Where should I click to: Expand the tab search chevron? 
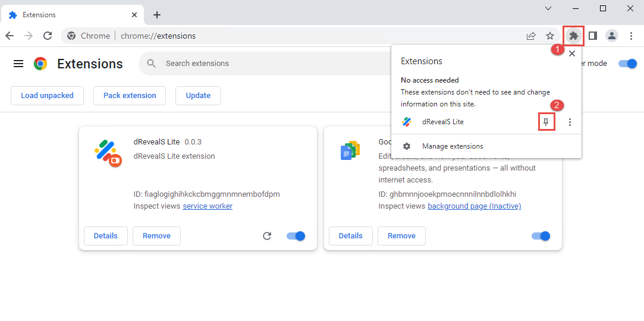[548, 8]
